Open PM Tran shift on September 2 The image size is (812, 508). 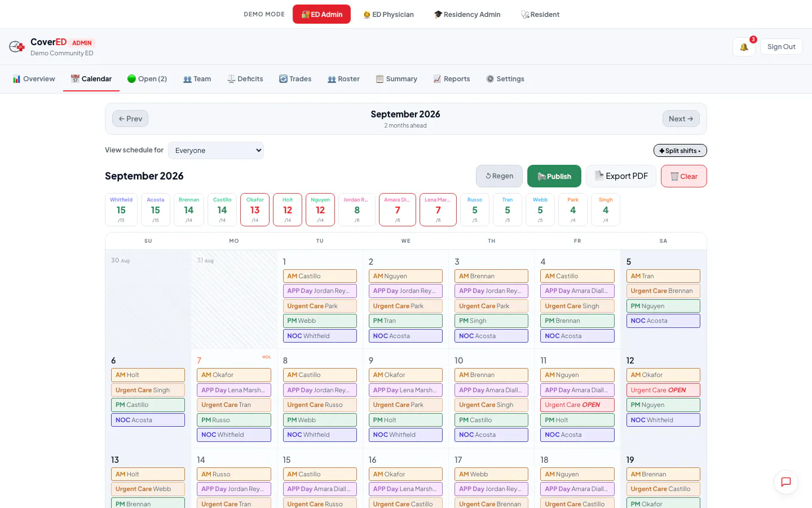[406, 321]
